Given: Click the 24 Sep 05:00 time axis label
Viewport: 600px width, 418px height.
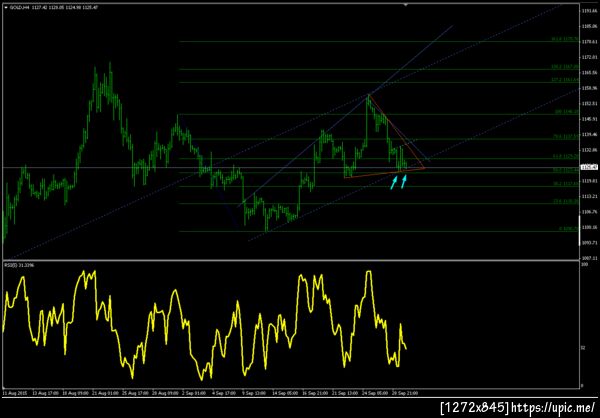Looking at the screenshot, I should click(x=374, y=393).
